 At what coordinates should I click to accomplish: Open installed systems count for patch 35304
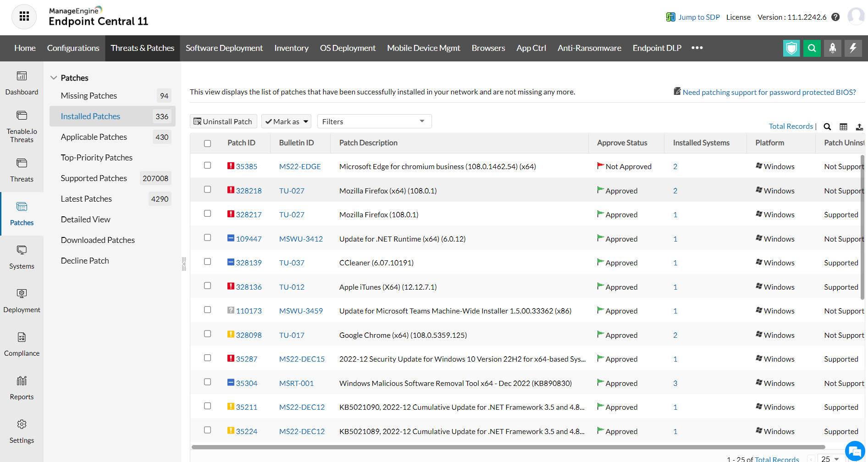tap(675, 383)
